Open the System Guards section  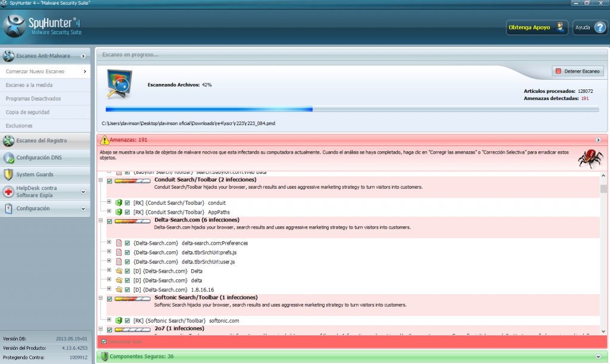[45, 175]
